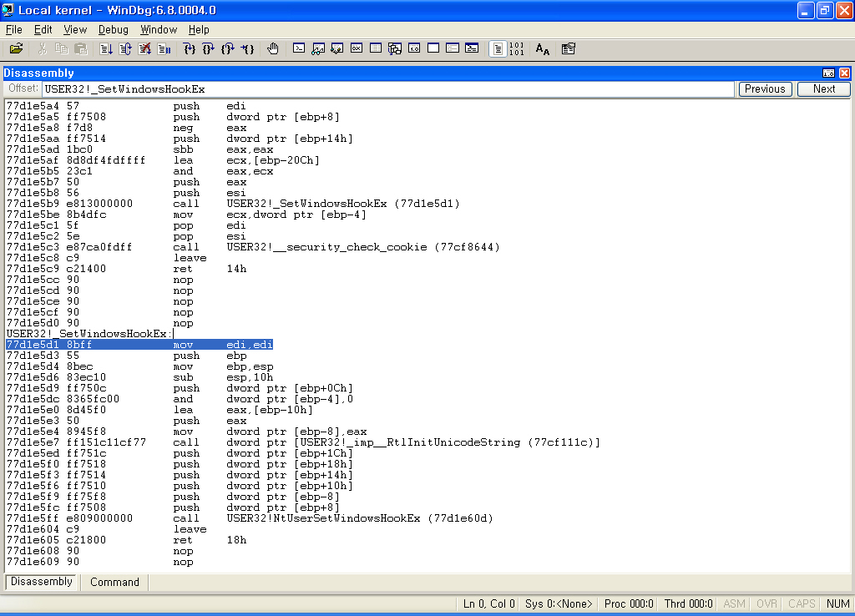Click the 'USER32!_SetWindowsHookEx:' label line

89,334
